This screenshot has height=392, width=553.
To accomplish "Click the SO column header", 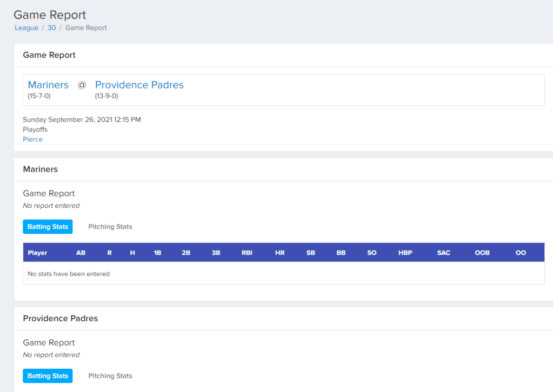I will click(x=371, y=253).
